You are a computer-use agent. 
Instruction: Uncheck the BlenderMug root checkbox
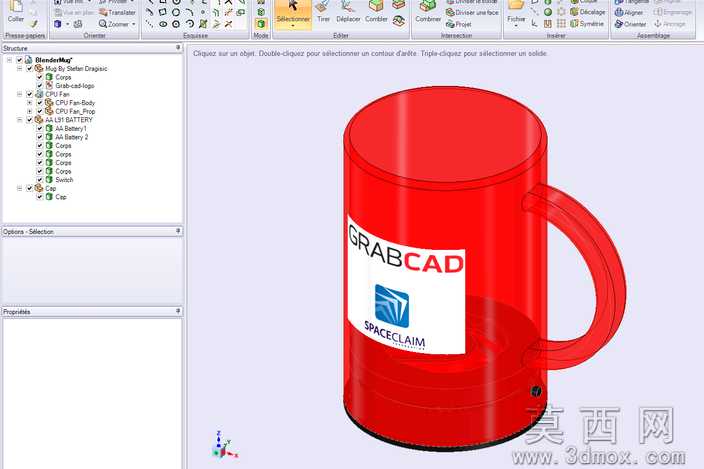coord(19,60)
